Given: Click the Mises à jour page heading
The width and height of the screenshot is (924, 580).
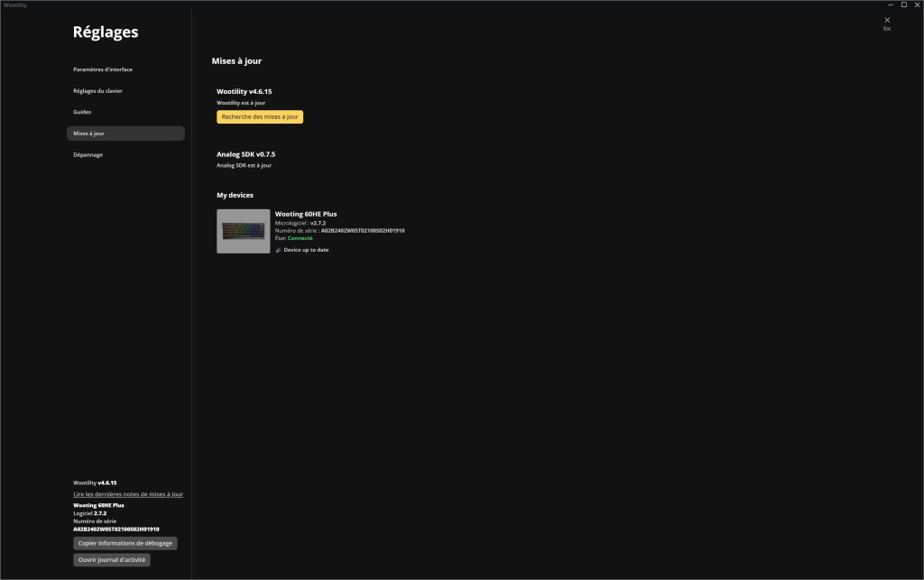Looking at the screenshot, I should [x=237, y=61].
